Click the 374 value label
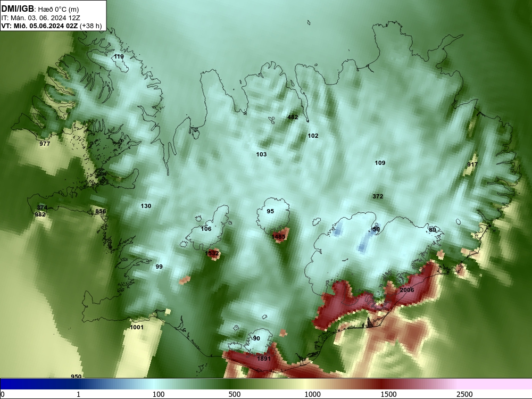 (42, 207)
